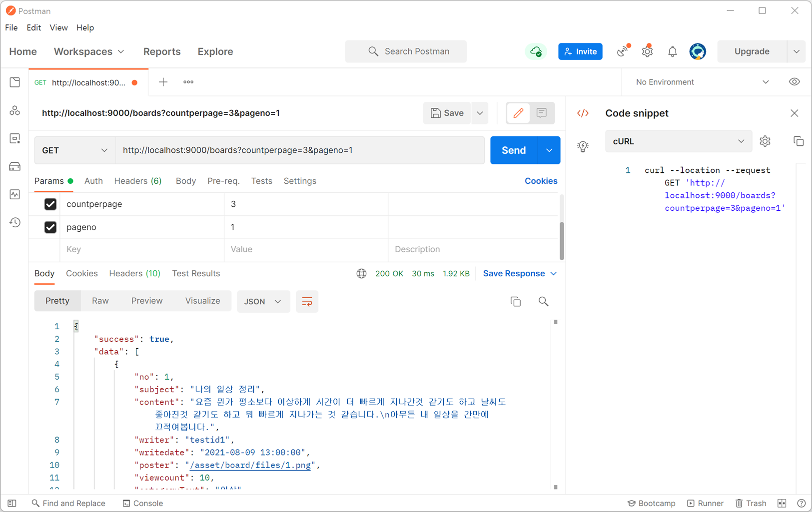
Task: Expand the Send button arrow
Action: (x=549, y=150)
